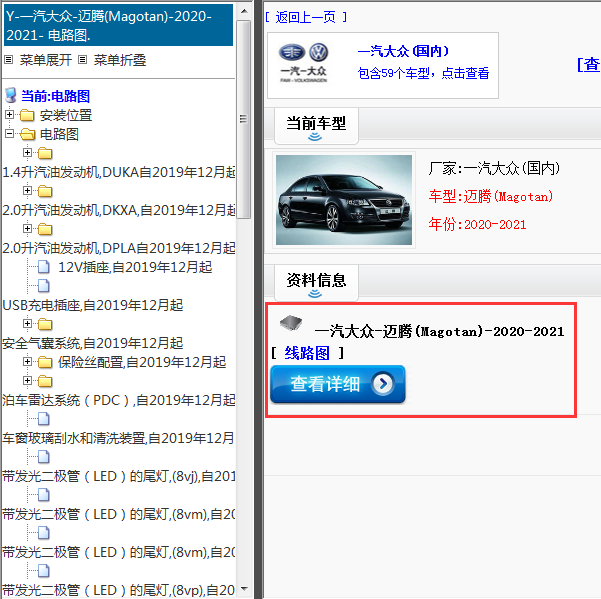Select 2.0升汽油发动机,DKXA entry
The image size is (601, 599).
[118, 210]
